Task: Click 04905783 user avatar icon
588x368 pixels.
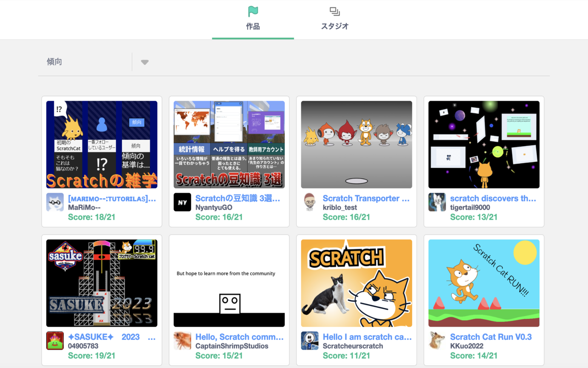Action: click(x=55, y=341)
